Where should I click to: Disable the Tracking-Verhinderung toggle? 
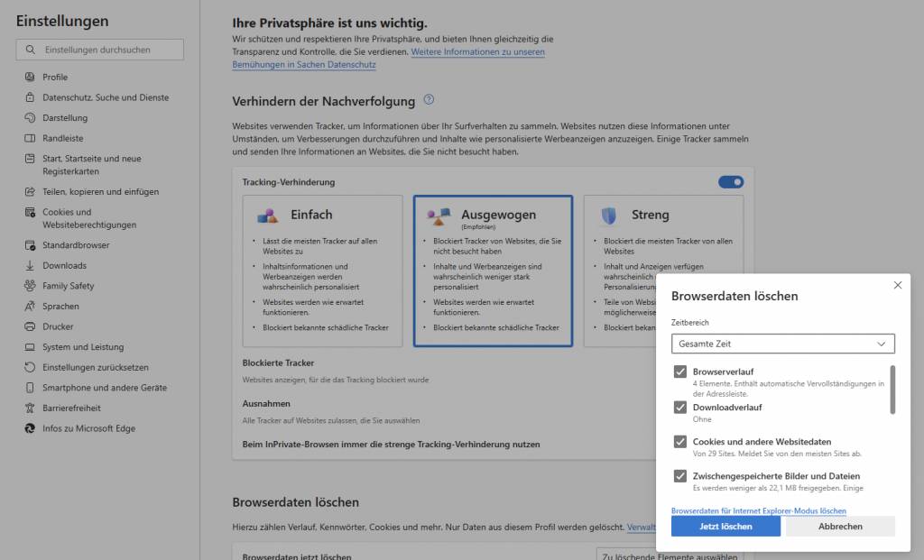coord(730,181)
